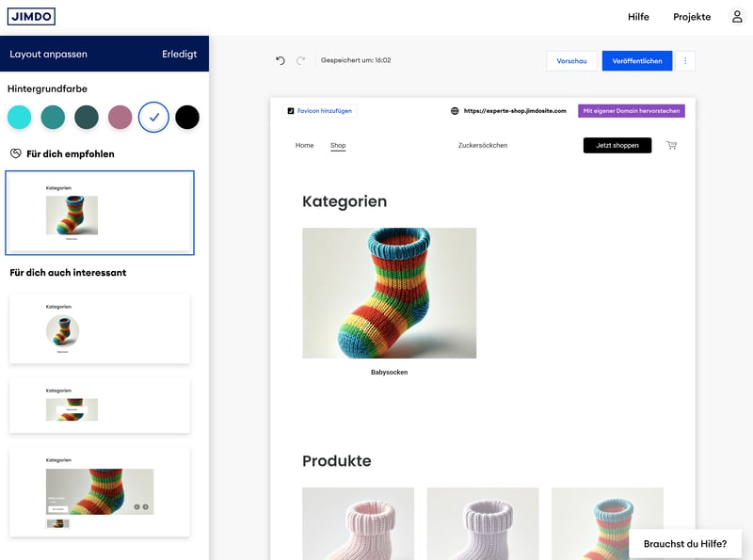Choose the dark slate green background color
Viewport: 753px width, 560px height.
pos(87,118)
